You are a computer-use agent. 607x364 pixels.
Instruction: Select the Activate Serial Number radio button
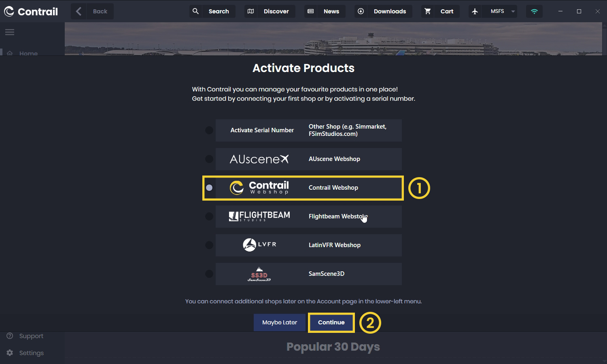[x=209, y=130]
